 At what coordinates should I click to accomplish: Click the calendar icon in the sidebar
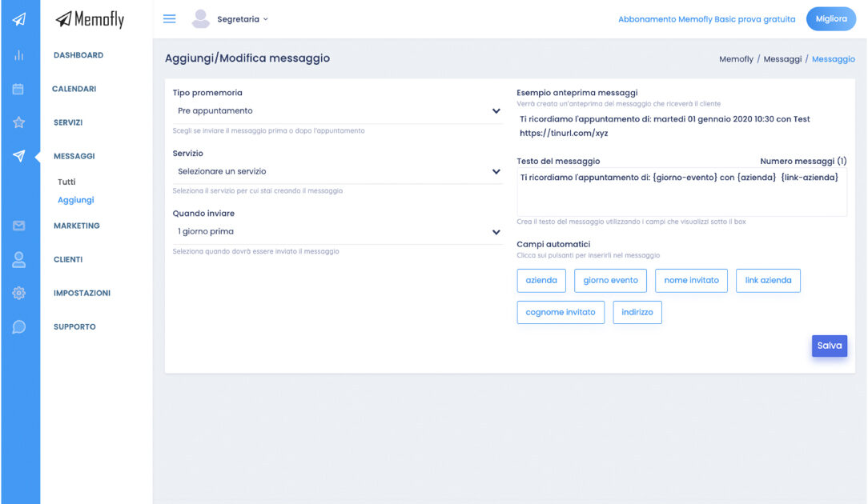pos(19,89)
